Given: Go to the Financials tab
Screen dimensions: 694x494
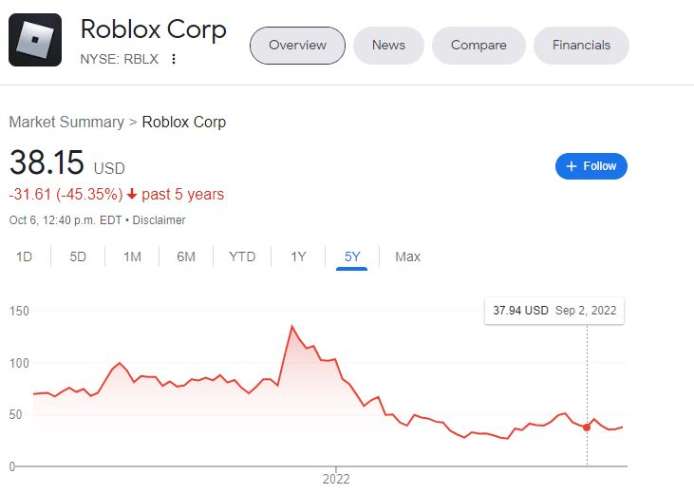Looking at the screenshot, I should pos(581,45).
